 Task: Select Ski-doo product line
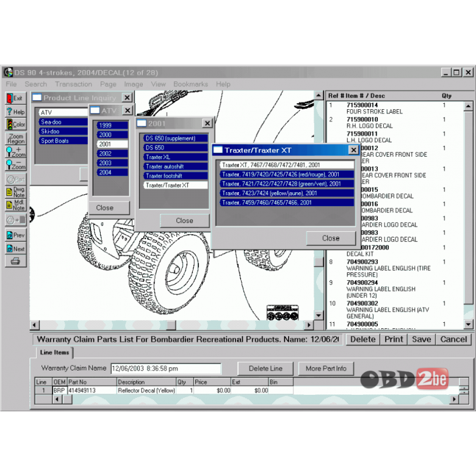[x=63, y=131]
